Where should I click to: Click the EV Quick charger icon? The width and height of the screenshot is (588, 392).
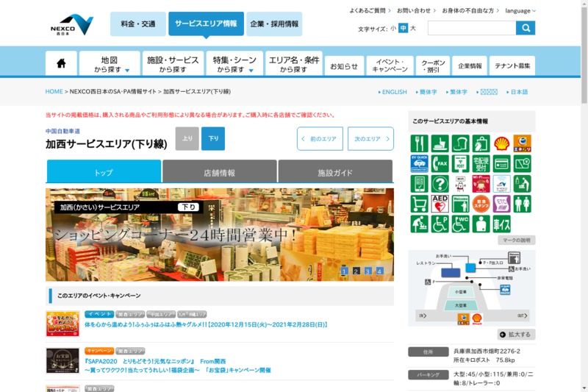(420, 163)
